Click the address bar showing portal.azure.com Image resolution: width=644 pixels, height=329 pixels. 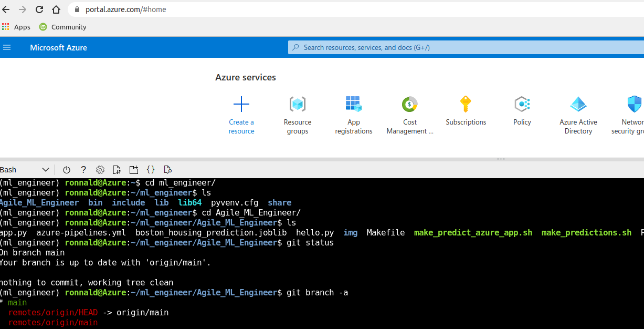coord(356,9)
